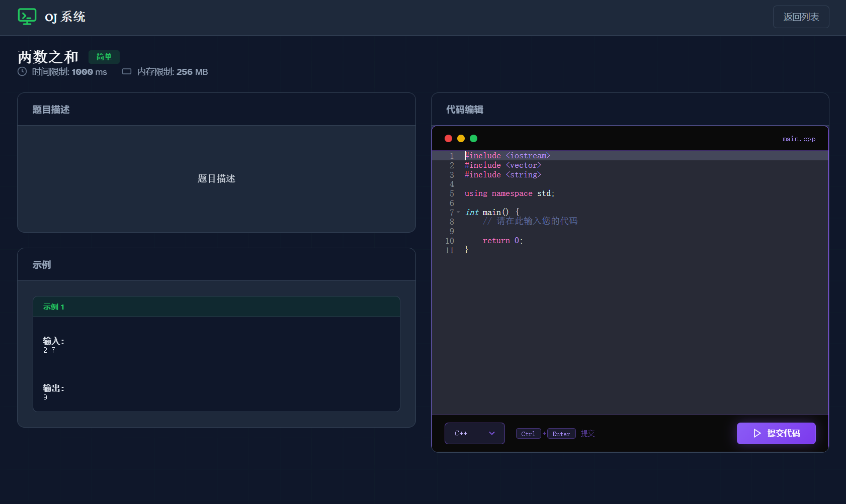Click the 输出: label
This screenshot has height=504, width=846.
click(x=53, y=388)
